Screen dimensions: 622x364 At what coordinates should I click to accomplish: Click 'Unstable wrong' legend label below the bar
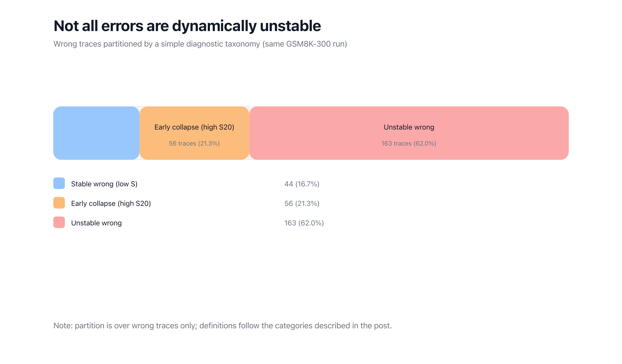coord(96,223)
